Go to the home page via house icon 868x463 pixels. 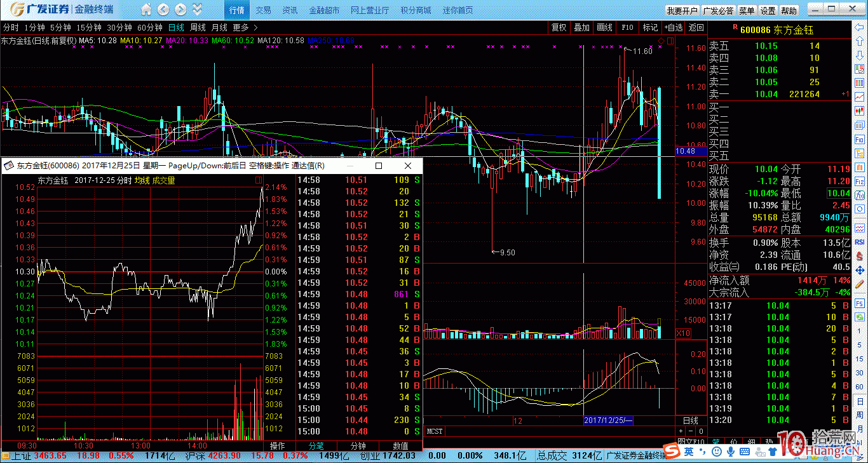147,10
